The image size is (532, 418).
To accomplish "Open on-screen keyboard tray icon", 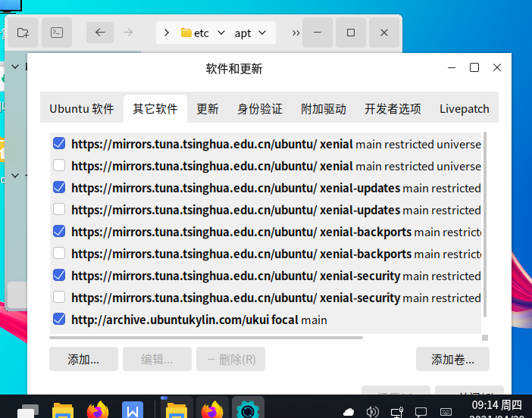I will click(x=446, y=412).
